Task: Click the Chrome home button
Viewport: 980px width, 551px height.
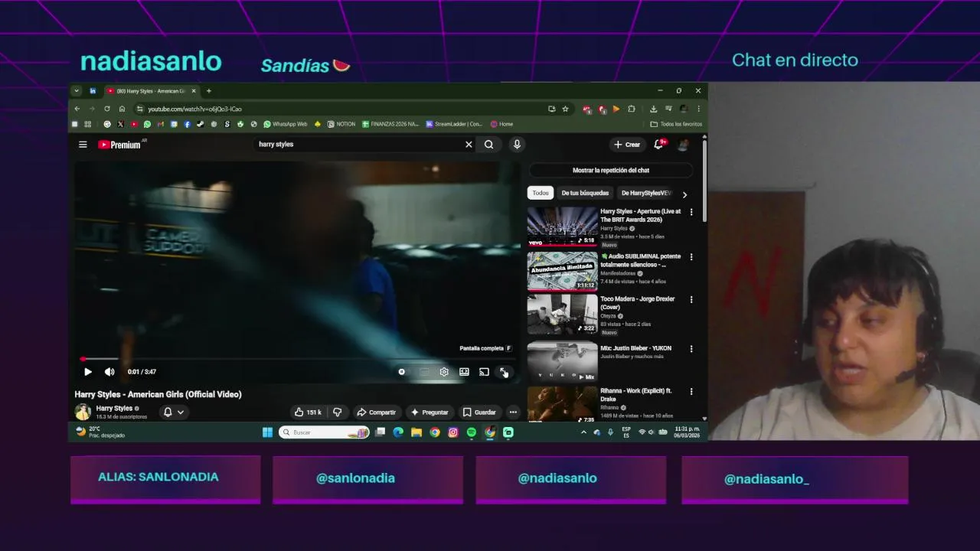Action: tap(122, 109)
